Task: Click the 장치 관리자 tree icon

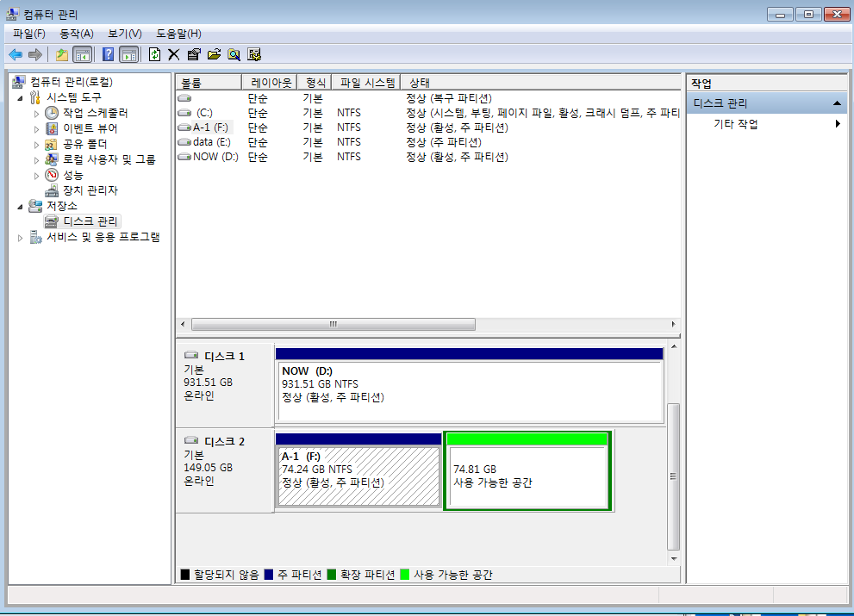Action: tap(52, 190)
